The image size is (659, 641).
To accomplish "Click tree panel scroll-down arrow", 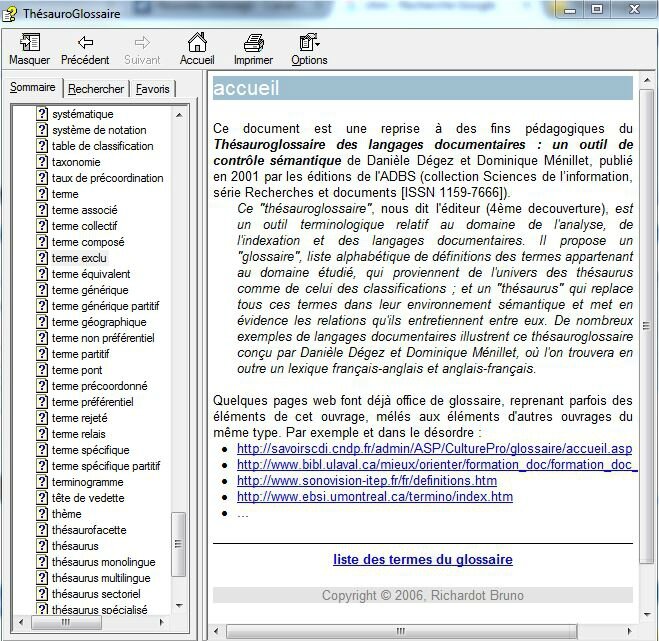I will click(179, 605).
